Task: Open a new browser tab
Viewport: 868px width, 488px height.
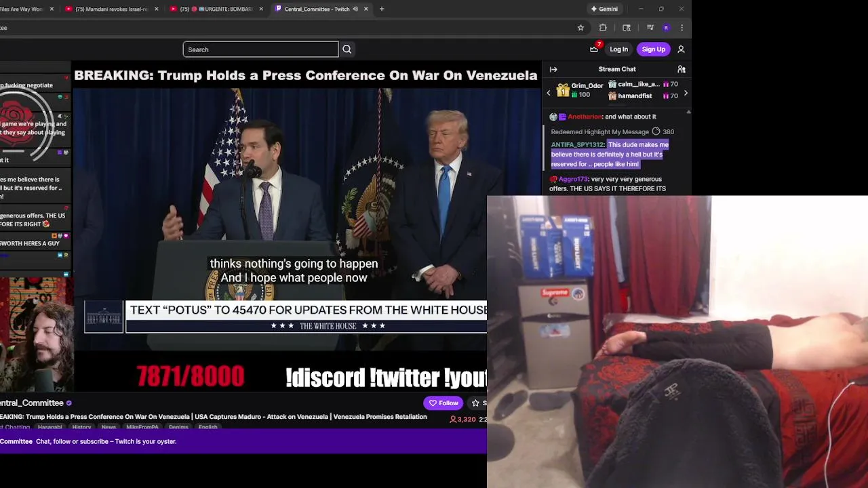Action: click(382, 9)
